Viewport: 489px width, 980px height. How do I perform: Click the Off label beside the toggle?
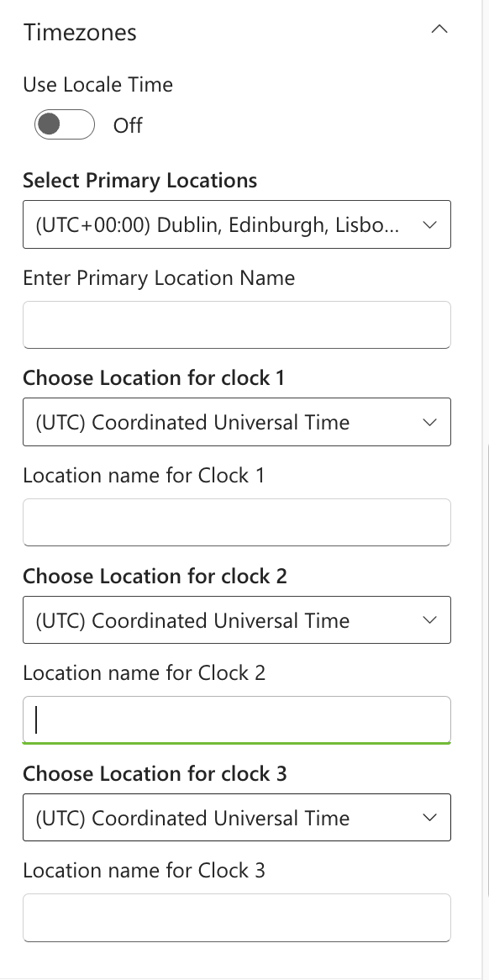[x=127, y=125]
